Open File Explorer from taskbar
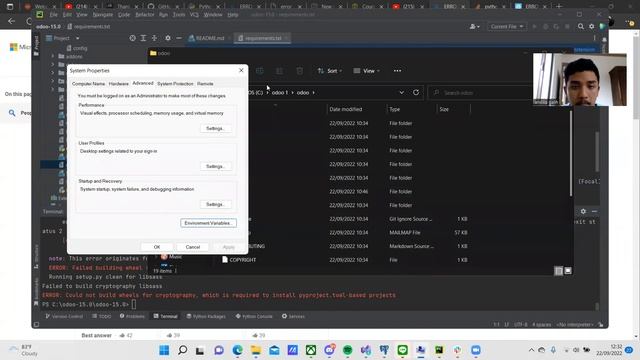This screenshot has width=640, height=360. [x=256, y=350]
